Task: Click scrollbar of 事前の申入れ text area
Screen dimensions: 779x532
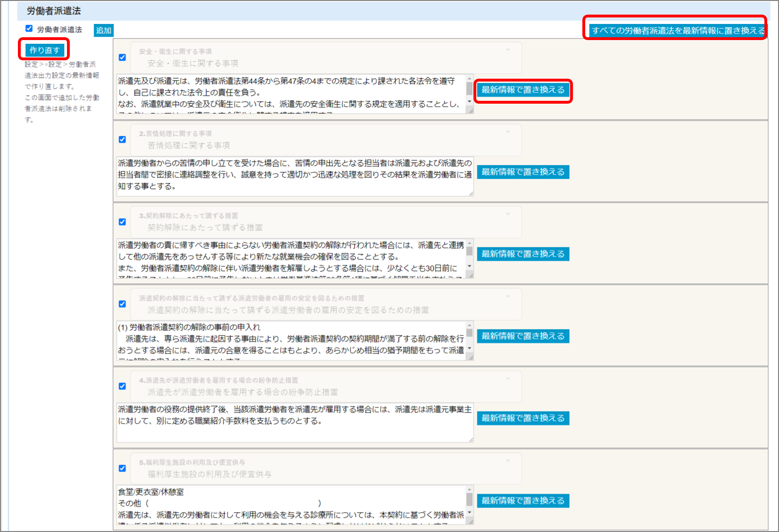Action: [469, 337]
